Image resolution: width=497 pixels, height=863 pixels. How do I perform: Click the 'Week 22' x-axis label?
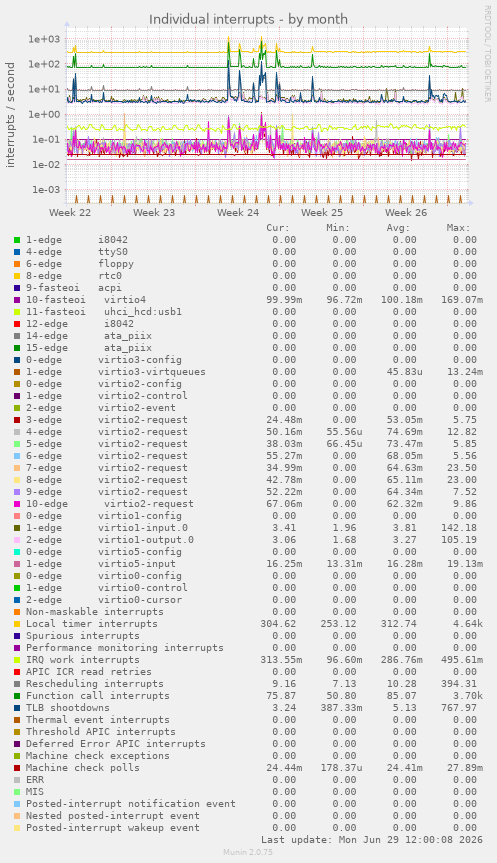pyautogui.click(x=70, y=212)
